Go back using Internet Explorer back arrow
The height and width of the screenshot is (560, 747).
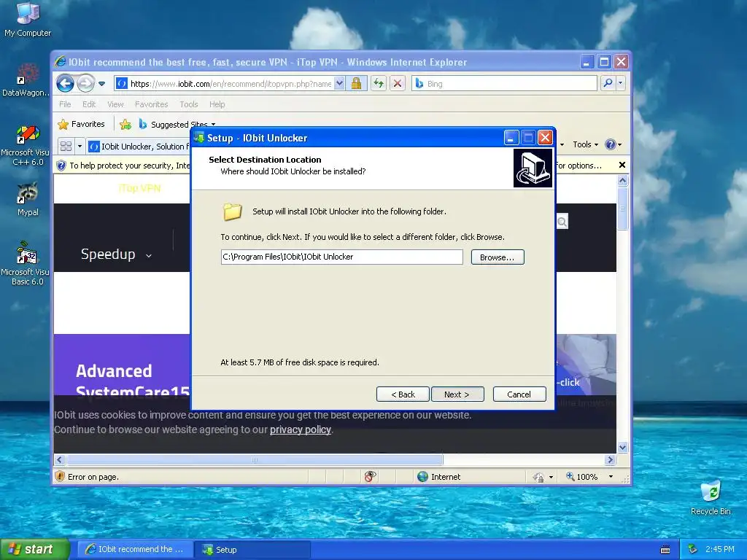click(x=65, y=84)
